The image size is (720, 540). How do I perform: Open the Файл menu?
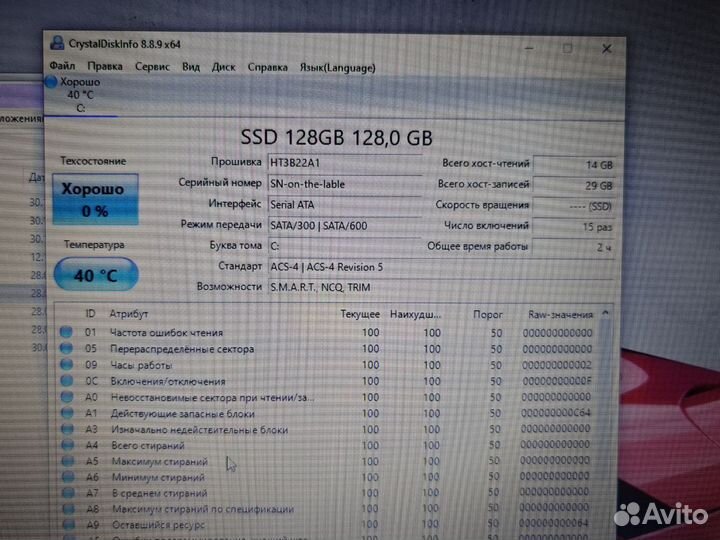(62, 66)
